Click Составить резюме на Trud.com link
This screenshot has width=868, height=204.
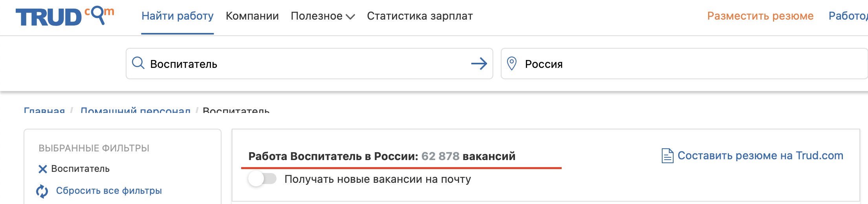coord(760,156)
